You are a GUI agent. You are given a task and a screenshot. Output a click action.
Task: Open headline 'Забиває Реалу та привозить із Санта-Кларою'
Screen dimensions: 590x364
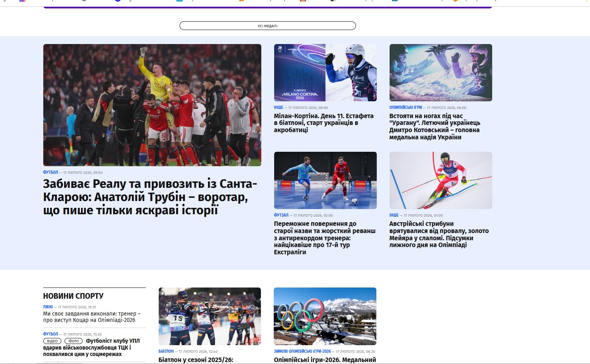coord(150,197)
